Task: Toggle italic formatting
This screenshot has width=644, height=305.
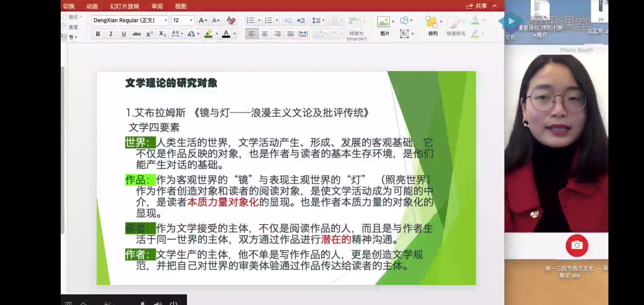Action: click(x=111, y=34)
